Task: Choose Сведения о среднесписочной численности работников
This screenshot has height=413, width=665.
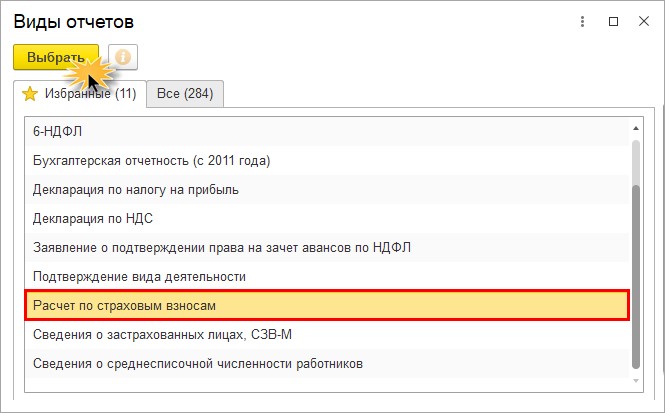Action: 198,363
